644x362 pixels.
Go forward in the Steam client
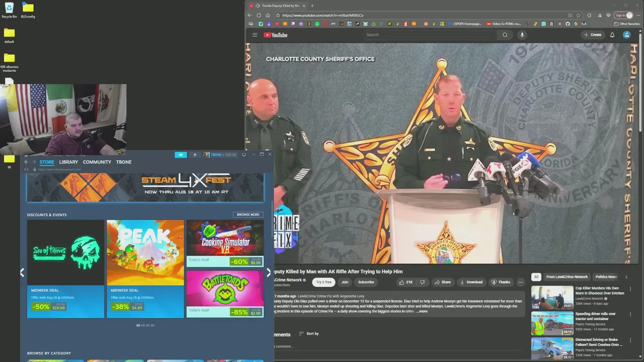pos(34,162)
